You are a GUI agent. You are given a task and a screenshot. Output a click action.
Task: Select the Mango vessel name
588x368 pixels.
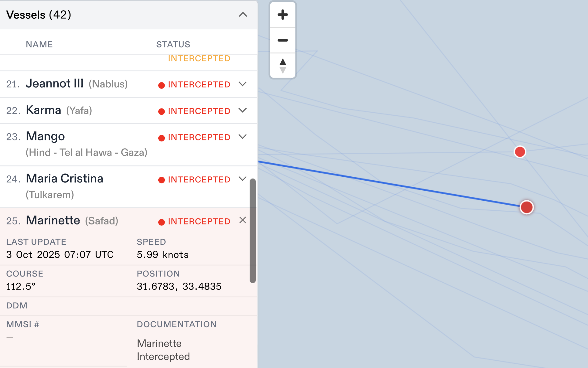click(x=45, y=136)
